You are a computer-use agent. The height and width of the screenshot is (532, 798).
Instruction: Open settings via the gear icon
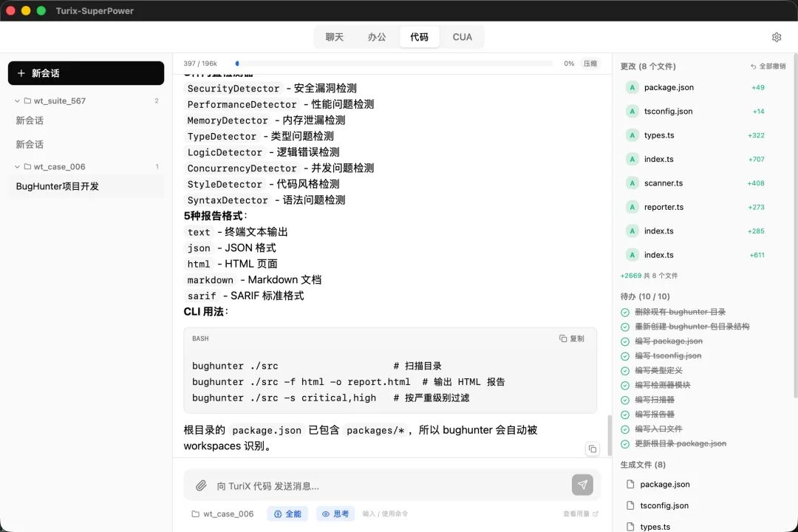click(777, 37)
